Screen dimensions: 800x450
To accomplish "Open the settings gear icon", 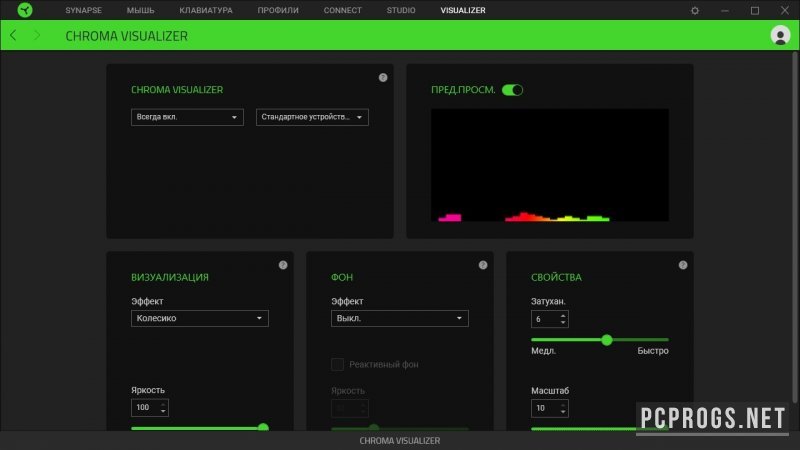I will (695, 10).
